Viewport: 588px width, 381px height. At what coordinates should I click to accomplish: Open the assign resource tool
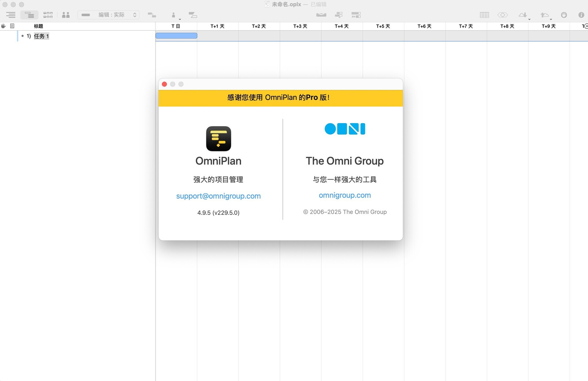click(173, 15)
